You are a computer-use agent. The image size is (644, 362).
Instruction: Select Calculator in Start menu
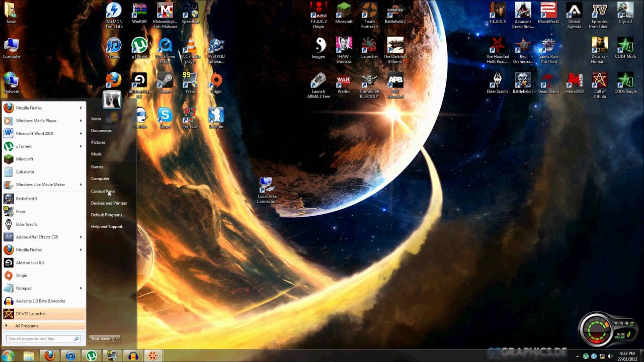[x=44, y=172]
